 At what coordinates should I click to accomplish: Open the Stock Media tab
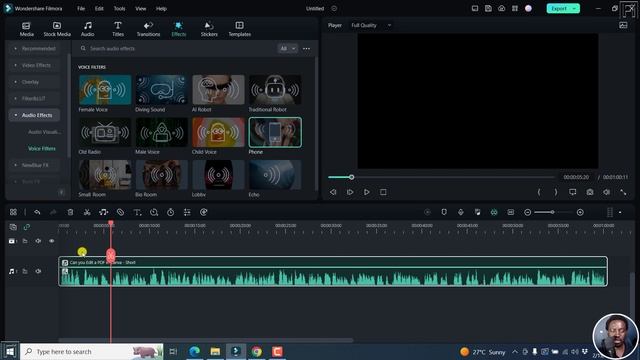click(x=57, y=29)
